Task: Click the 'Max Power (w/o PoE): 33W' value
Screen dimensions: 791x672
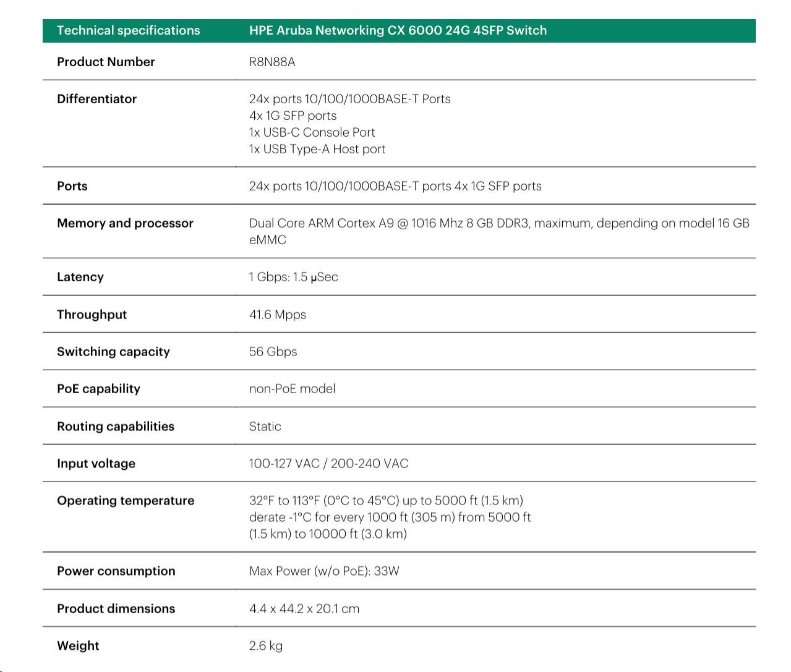Action: pos(324,571)
